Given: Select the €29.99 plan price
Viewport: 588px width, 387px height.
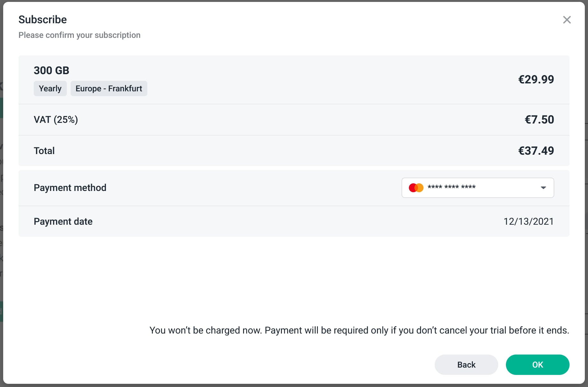Looking at the screenshot, I should [536, 80].
